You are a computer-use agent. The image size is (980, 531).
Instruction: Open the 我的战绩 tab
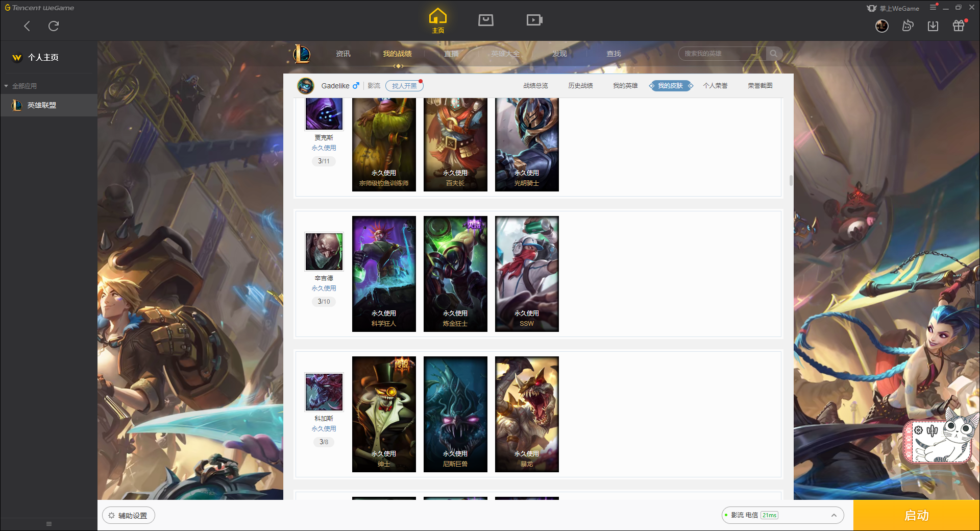(397, 54)
